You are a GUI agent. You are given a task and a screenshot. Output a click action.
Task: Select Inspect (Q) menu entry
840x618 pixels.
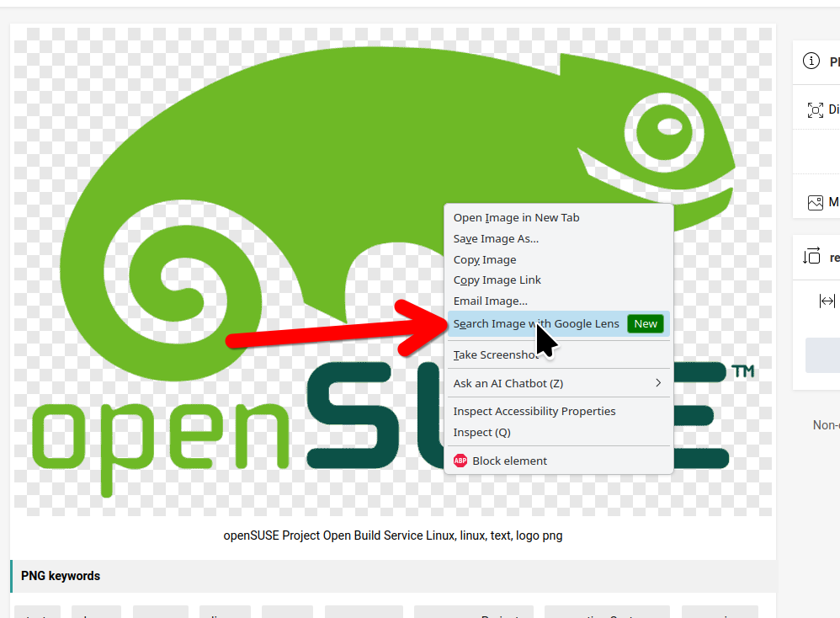coord(559,432)
